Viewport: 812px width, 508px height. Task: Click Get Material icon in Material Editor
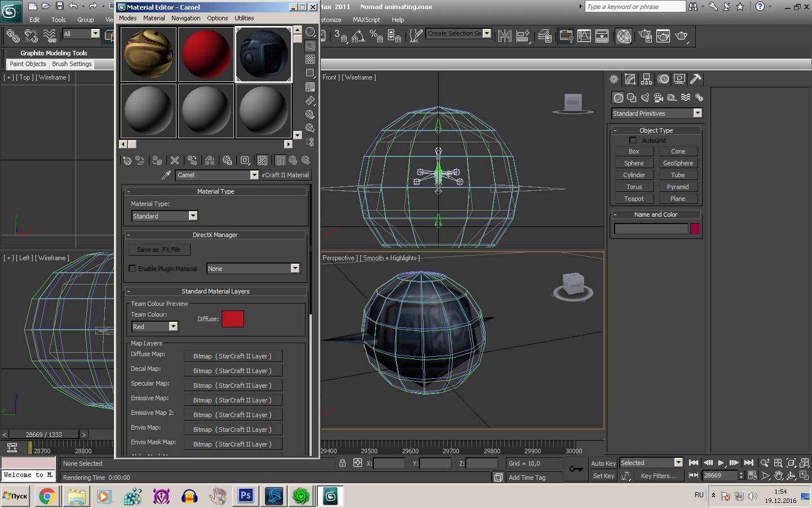tap(127, 160)
